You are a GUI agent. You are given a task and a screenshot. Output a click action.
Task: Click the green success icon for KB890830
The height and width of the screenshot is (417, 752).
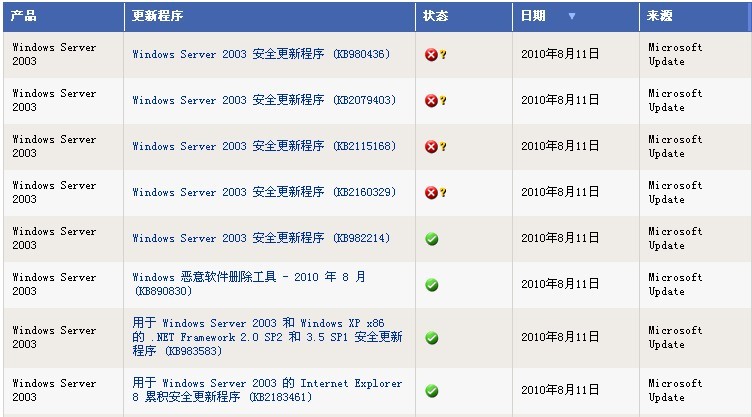click(432, 285)
